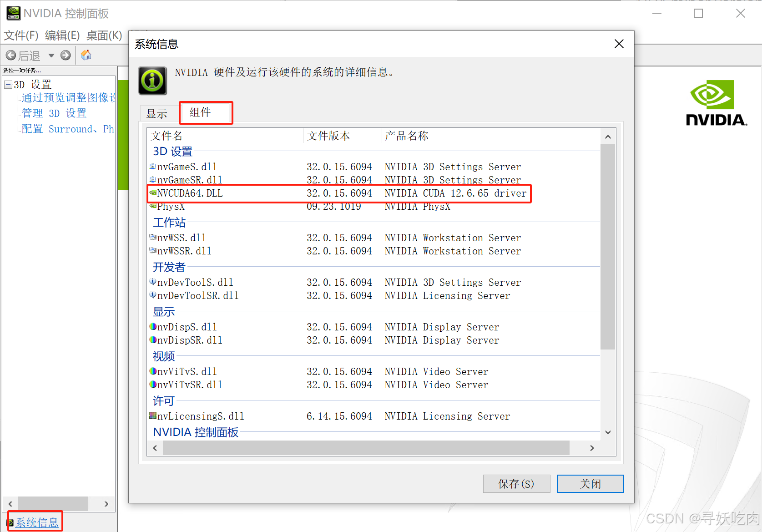Switch to the 显示 tab
The width and height of the screenshot is (762, 532).
click(x=157, y=114)
